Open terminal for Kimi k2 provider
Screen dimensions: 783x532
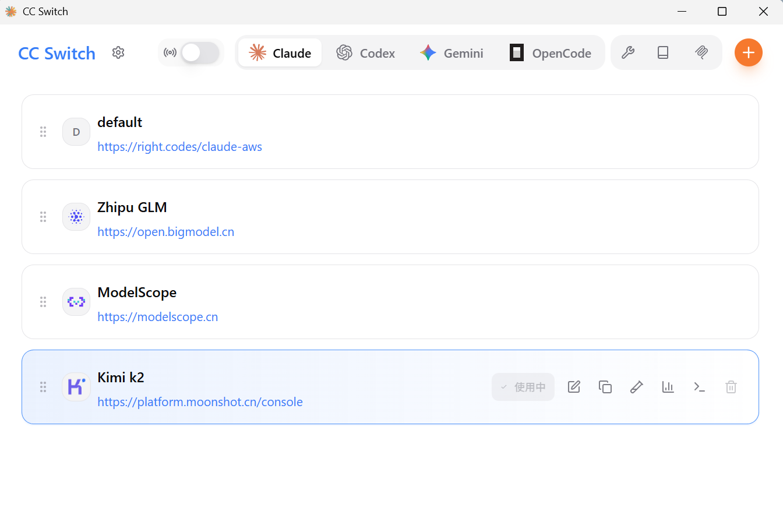click(x=700, y=387)
